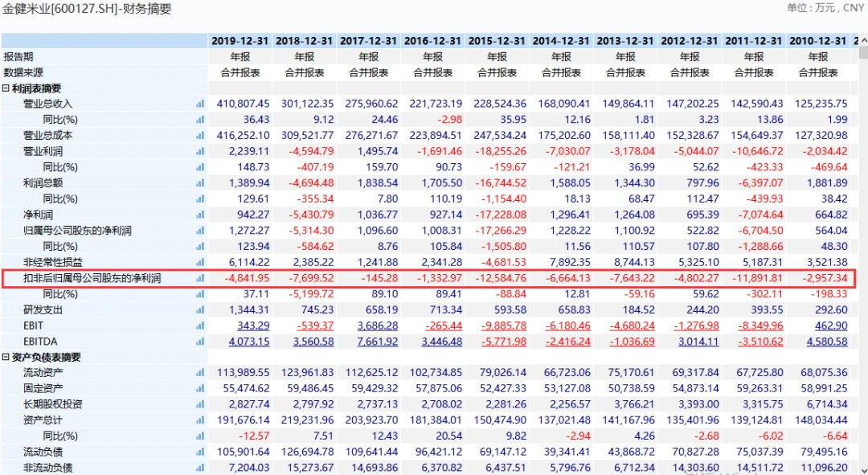This screenshot has width=868, height=475.
Task: Open chart icon for 营业利润 row
Action: 200,151
